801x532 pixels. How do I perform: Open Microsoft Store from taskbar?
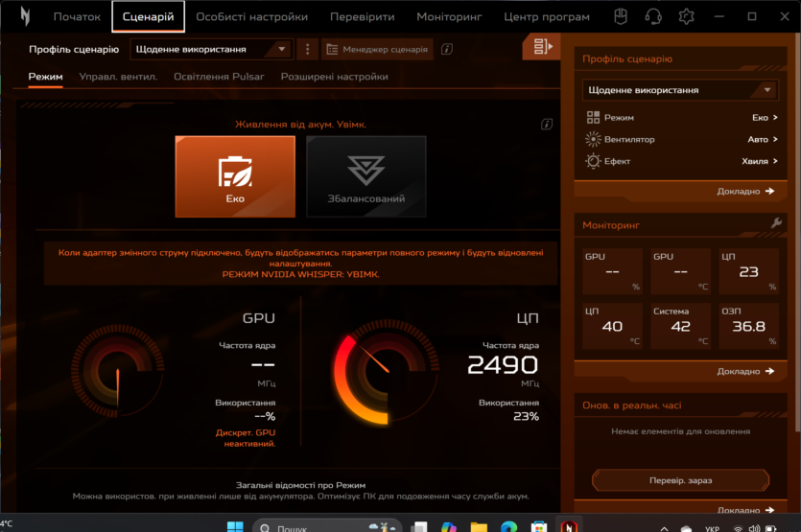(539, 527)
